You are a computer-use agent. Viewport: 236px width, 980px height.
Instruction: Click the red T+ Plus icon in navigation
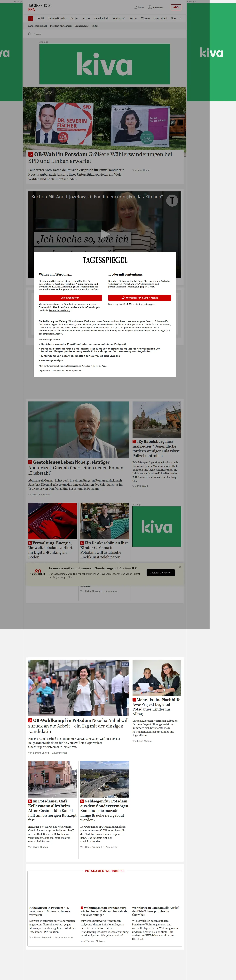[x=30, y=18]
